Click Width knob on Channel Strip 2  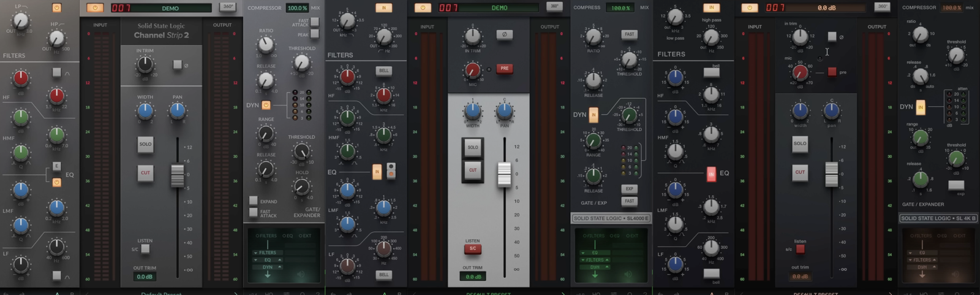[145, 111]
